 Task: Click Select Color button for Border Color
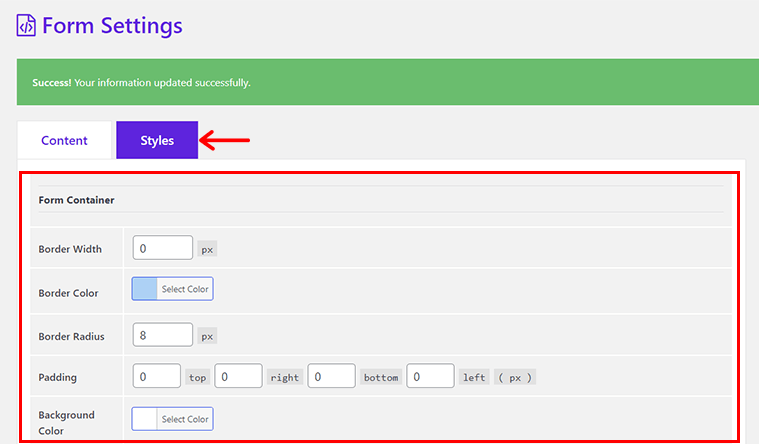pyautogui.click(x=185, y=289)
